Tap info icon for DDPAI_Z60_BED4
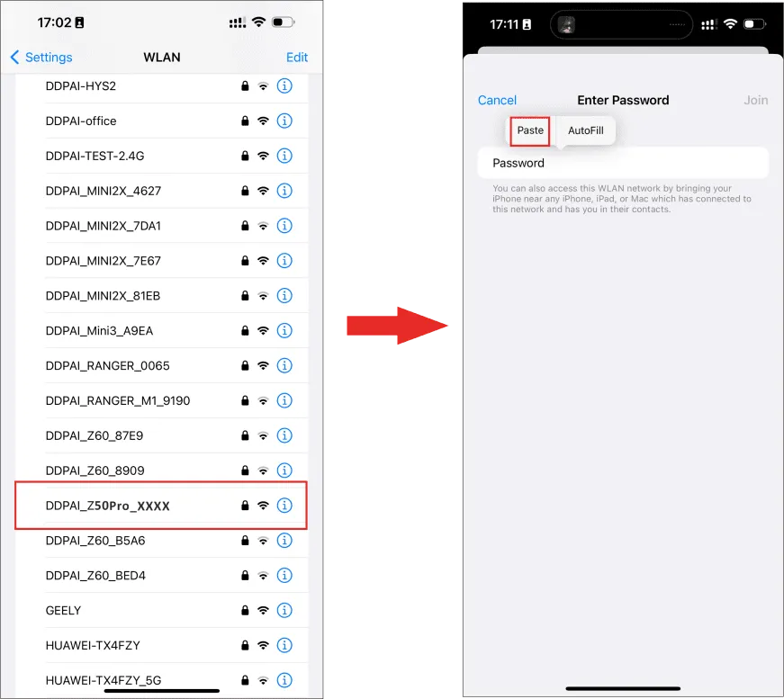784x699 pixels. pyautogui.click(x=284, y=575)
